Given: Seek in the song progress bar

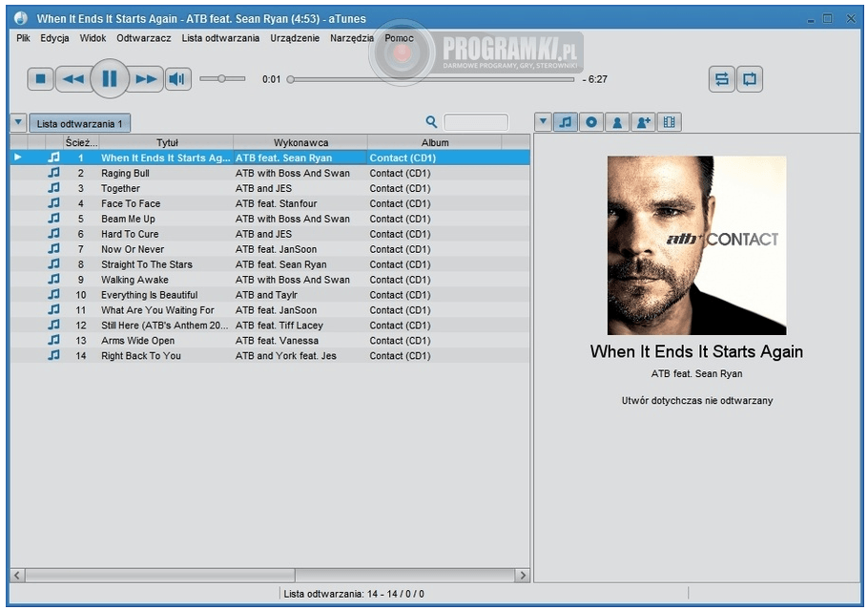Looking at the screenshot, I should [431, 79].
